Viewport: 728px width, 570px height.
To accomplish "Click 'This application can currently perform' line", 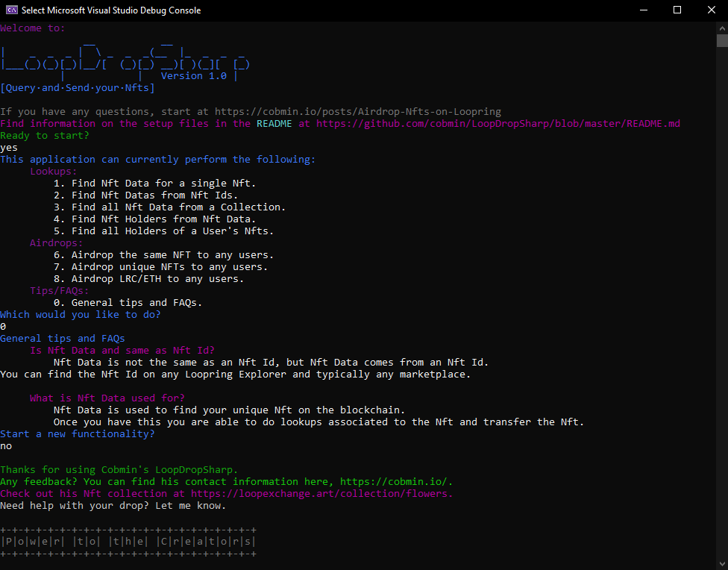I will (x=158, y=160).
